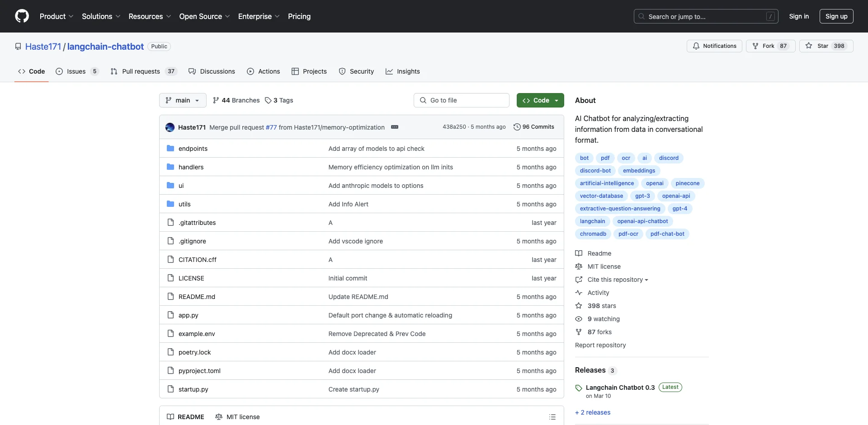
Task: Open the Security tab
Action: click(x=356, y=71)
